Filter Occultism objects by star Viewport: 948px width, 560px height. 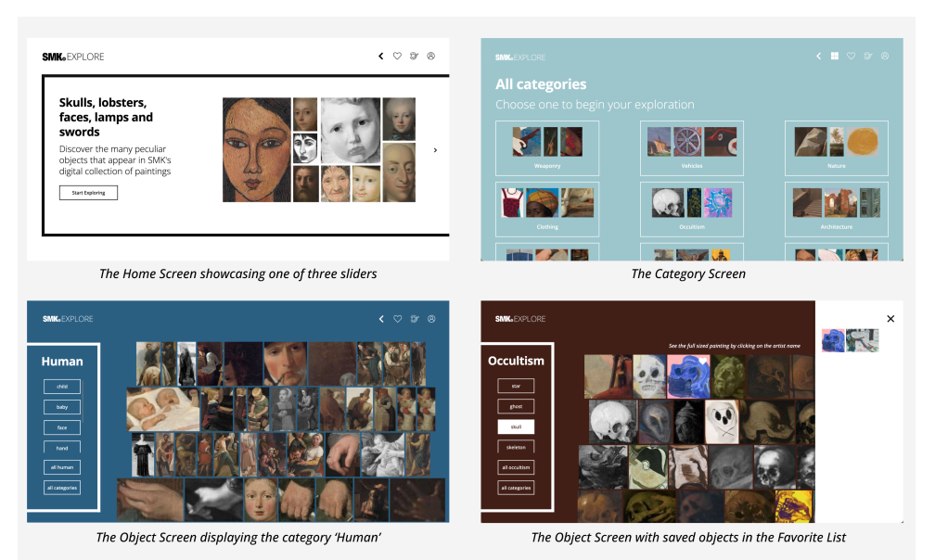(516, 386)
